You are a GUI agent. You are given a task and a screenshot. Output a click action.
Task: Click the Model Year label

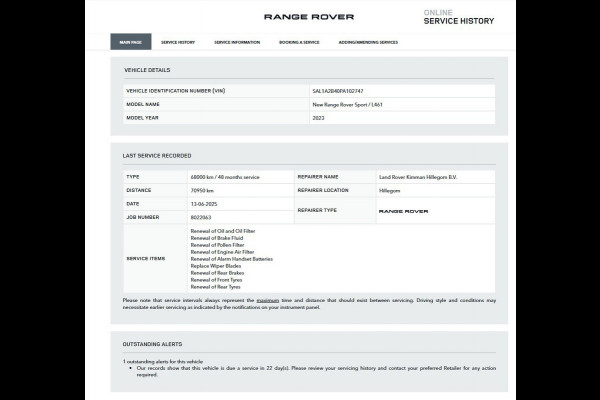pos(142,118)
